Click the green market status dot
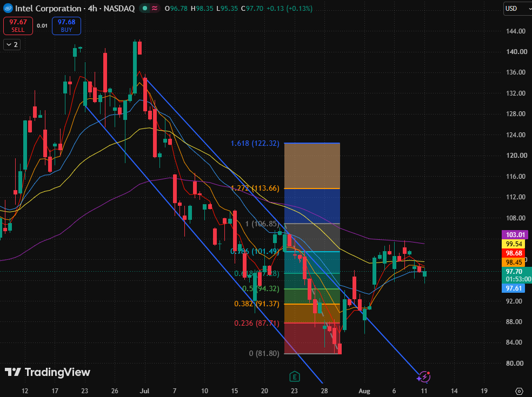532x397 pixels. tap(145, 9)
